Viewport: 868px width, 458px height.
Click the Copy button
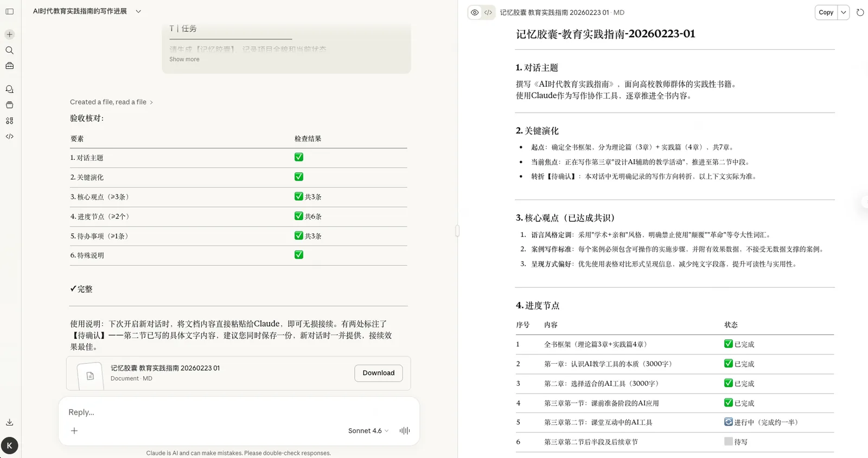pyautogui.click(x=826, y=12)
